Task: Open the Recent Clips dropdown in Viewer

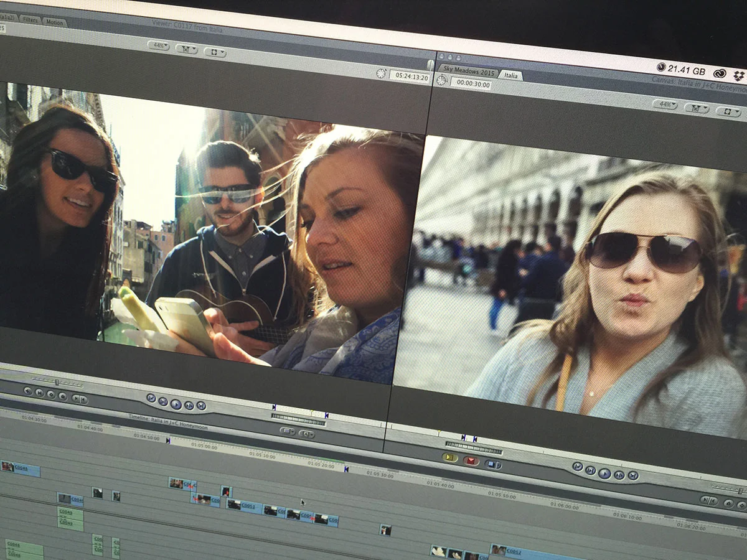Action: (288, 430)
